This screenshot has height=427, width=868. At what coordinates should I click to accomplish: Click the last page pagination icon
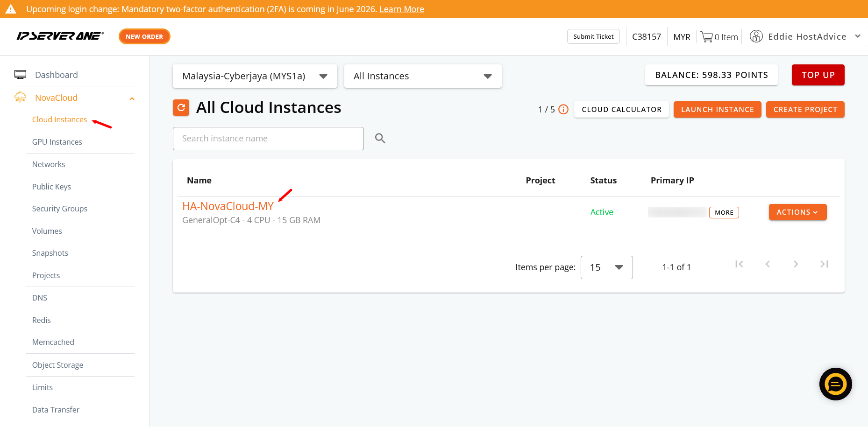tap(824, 264)
